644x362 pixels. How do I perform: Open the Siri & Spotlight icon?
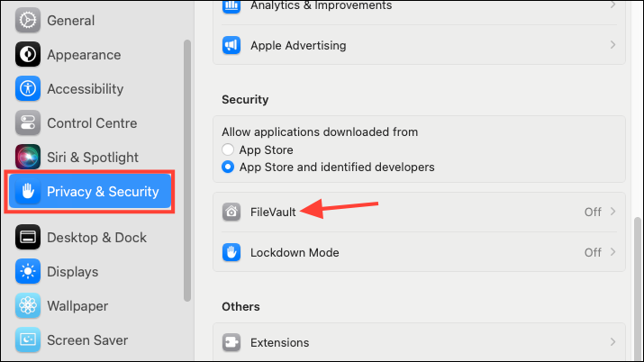pyautogui.click(x=28, y=157)
